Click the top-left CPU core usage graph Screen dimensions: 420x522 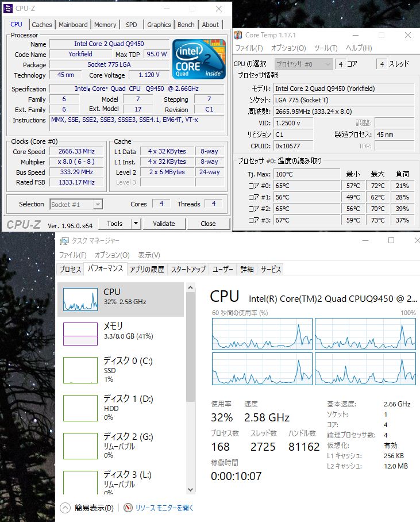coord(262,334)
